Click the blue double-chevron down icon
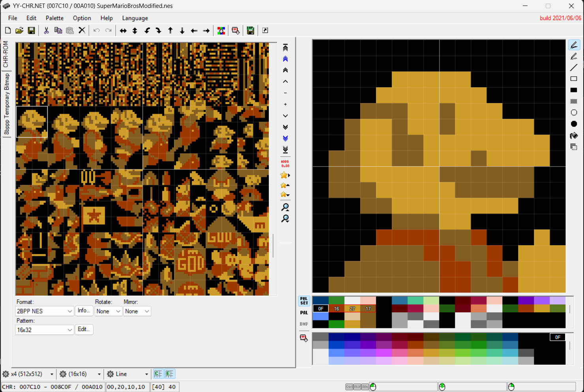 [x=285, y=138]
